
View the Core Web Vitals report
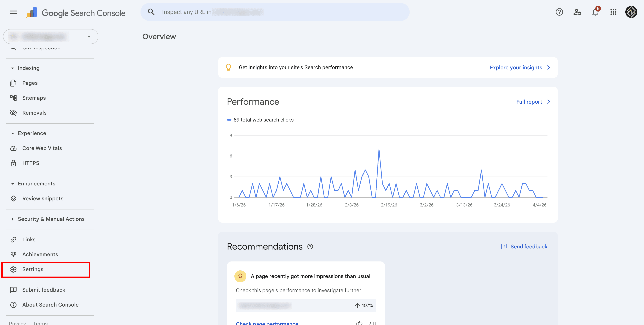[x=42, y=148]
